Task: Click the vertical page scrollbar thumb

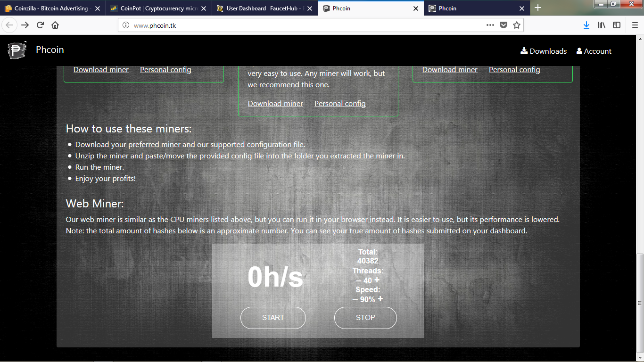Action: 640,303
